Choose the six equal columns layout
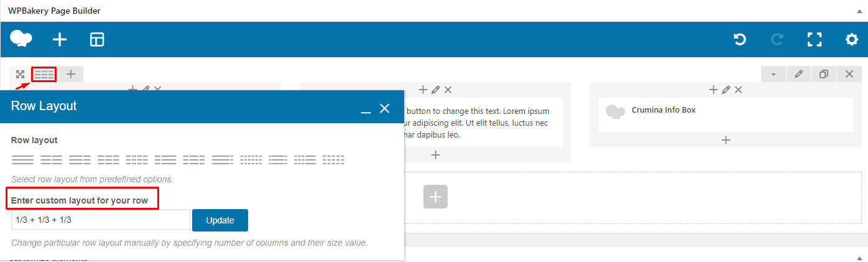The width and height of the screenshot is (868, 262). tap(251, 160)
